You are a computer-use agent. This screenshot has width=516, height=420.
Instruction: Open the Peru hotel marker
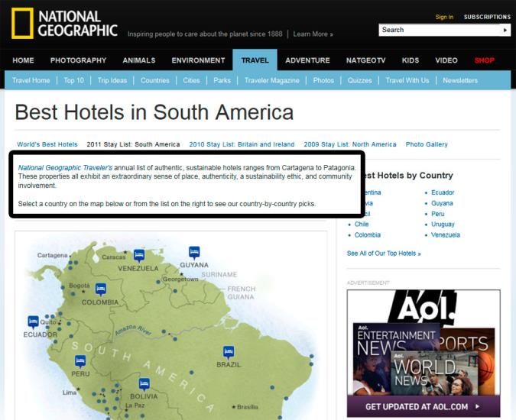80,360
